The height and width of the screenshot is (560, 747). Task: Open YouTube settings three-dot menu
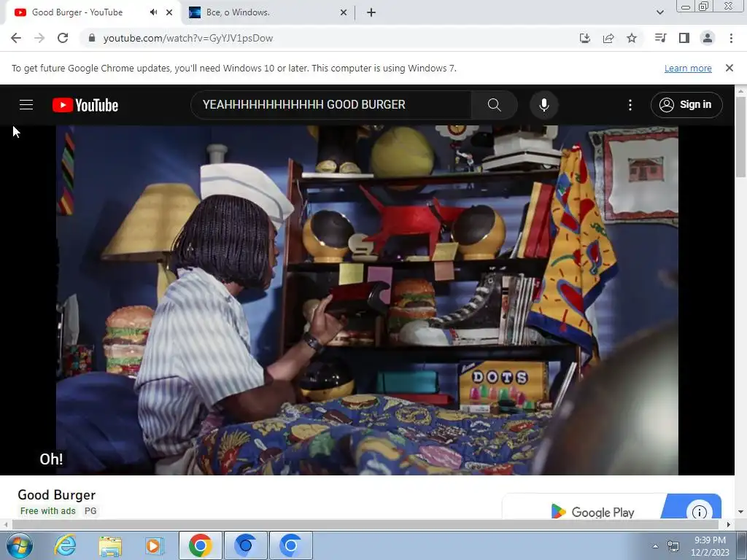point(630,105)
